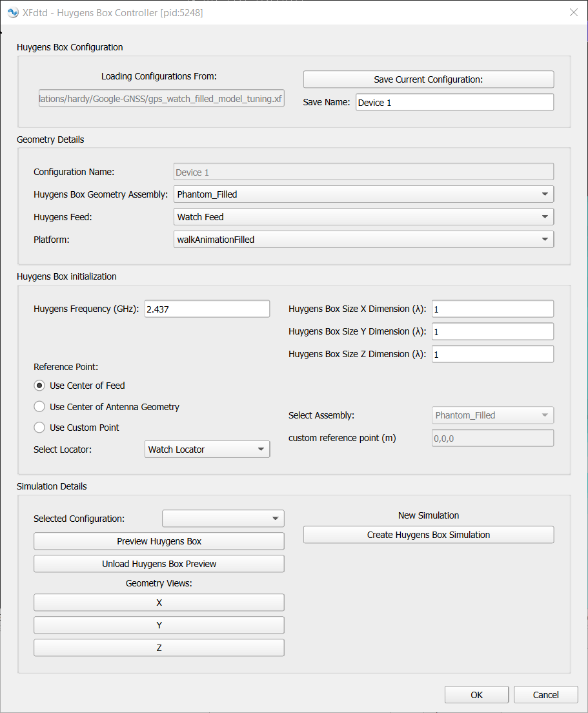The width and height of the screenshot is (588, 713).
Task: Click the Huygens Box Configuration heading
Action: point(70,47)
